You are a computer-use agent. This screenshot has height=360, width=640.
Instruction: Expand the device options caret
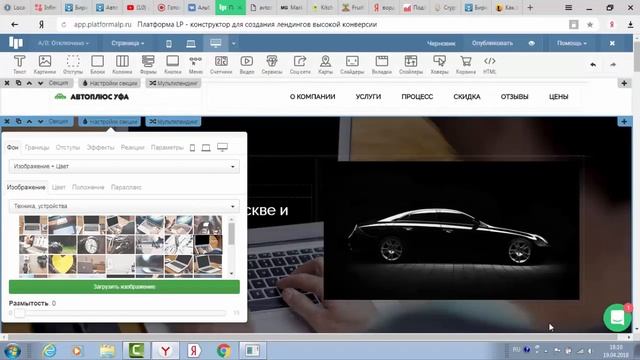[233, 43]
